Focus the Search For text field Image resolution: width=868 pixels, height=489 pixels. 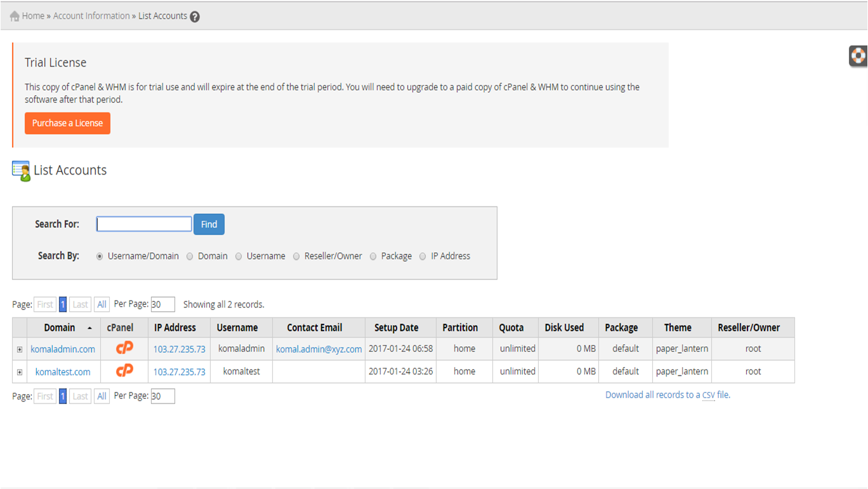(144, 224)
